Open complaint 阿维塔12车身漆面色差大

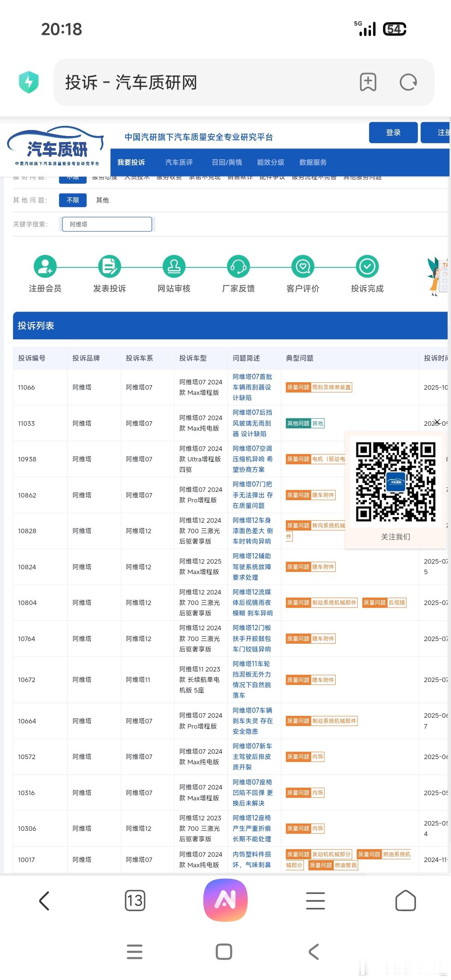coord(253,531)
